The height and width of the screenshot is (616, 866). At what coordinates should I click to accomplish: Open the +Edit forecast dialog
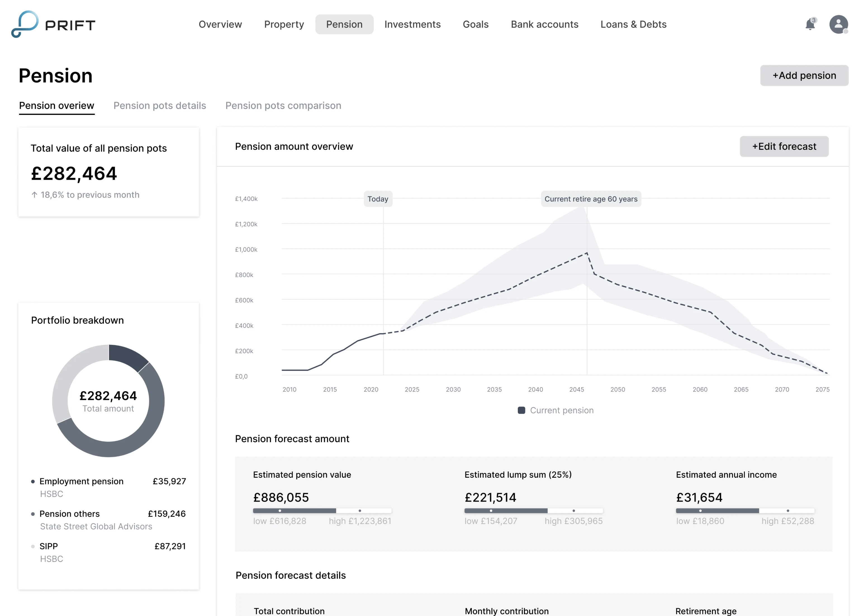(784, 146)
